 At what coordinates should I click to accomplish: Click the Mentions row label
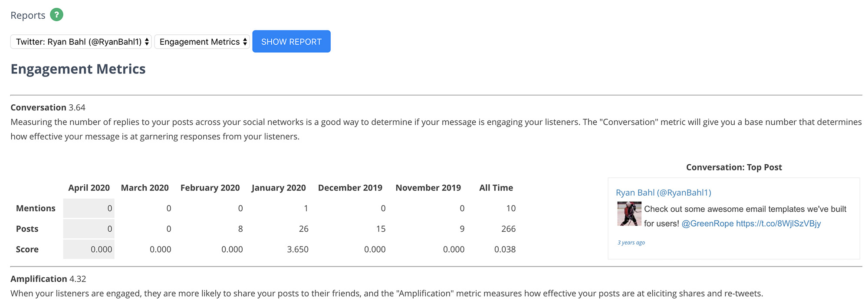36,208
